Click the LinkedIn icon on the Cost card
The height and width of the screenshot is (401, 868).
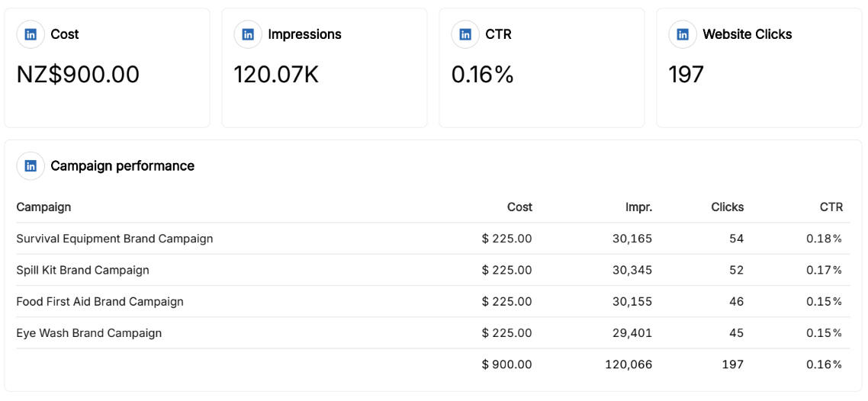point(31,34)
